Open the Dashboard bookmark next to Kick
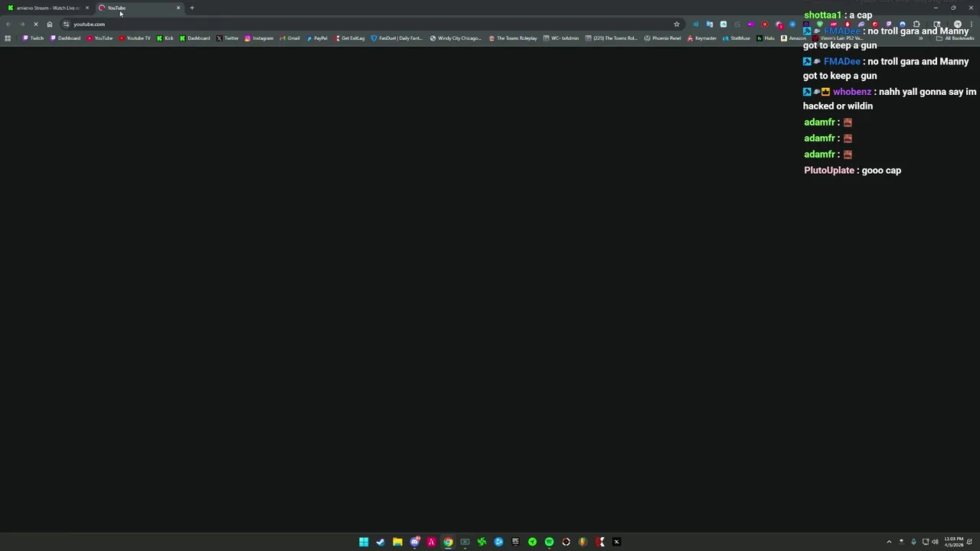This screenshot has width=980, height=551. click(x=195, y=38)
